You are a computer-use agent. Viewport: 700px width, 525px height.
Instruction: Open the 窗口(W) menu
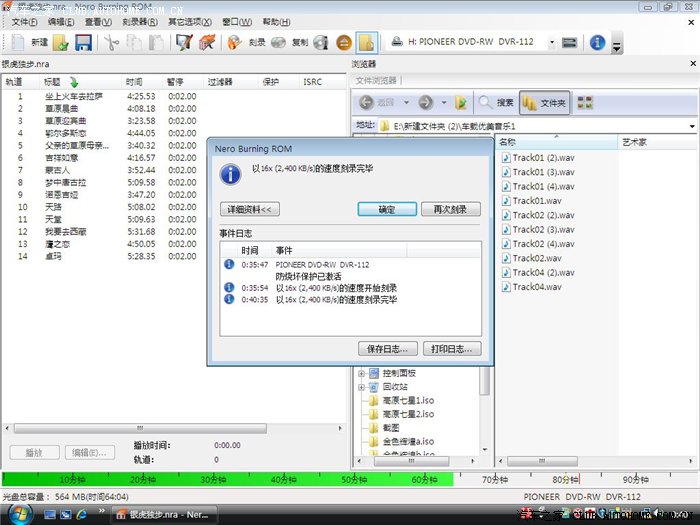[237, 22]
